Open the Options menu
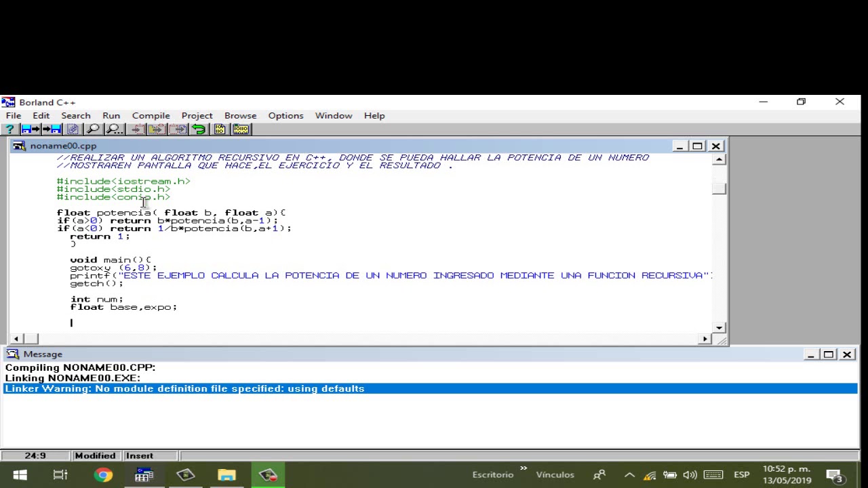The height and width of the screenshot is (488, 868). coord(285,116)
